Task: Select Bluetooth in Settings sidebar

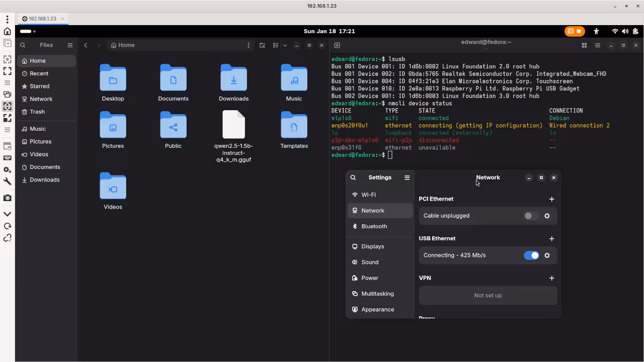Action: tap(374, 226)
